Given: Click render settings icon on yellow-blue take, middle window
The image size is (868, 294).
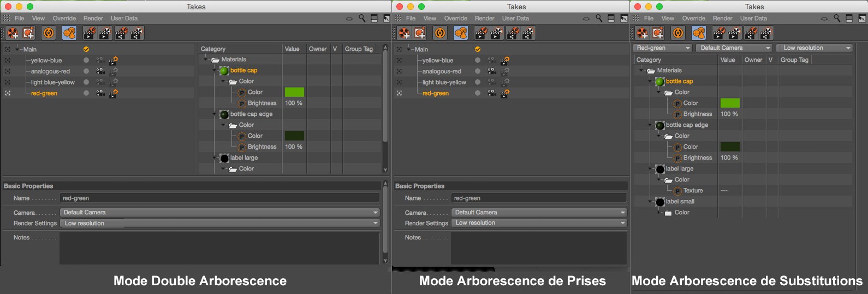Looking at the screenshot, I should click(x=505, y=60).
